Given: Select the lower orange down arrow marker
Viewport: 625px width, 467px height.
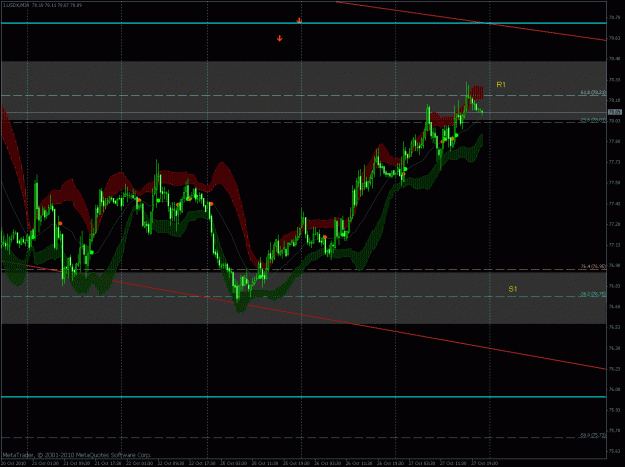Looking at the screenshot, I should pyautogui.click(x=280, y=38).
